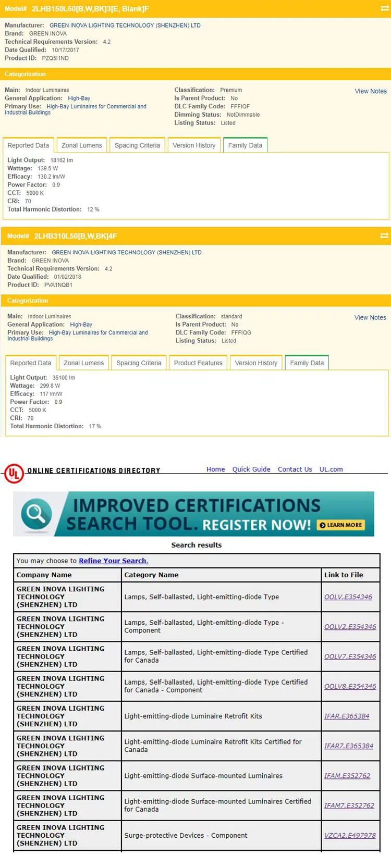Click the High-Bay general application link
Viewport: 391px width, 868px height.
click(79, 98)
